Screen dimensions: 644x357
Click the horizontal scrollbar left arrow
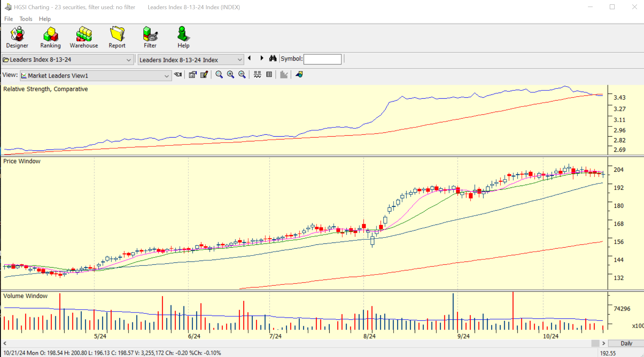click(5, 343)
